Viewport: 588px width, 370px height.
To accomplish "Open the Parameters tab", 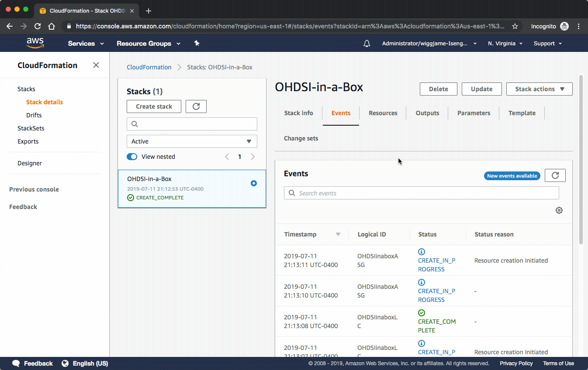I will point(474,113).
